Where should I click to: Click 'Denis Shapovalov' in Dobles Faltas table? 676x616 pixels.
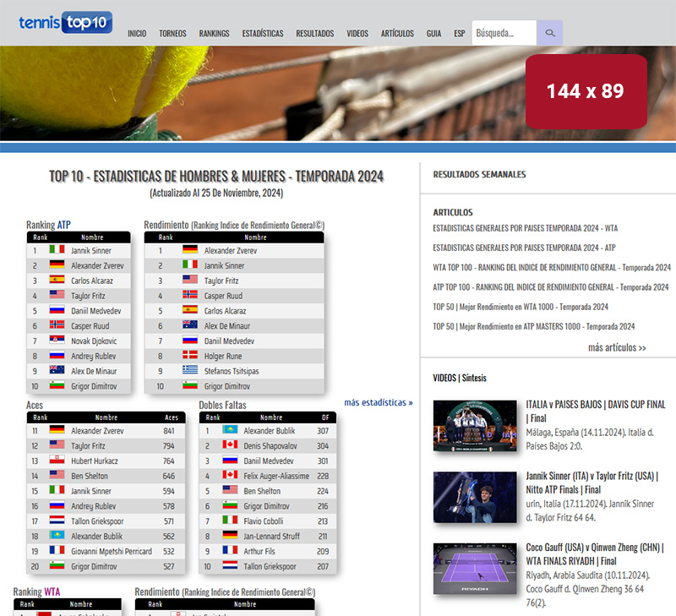tap(270, 445)
